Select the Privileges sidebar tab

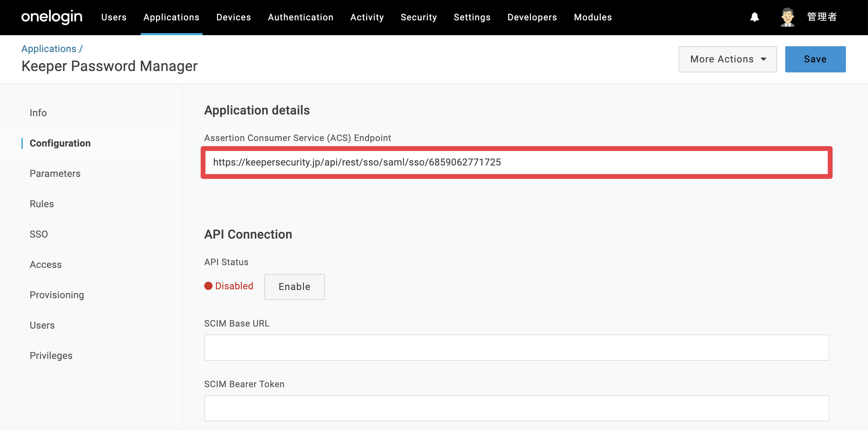click(x=51, y=355)
